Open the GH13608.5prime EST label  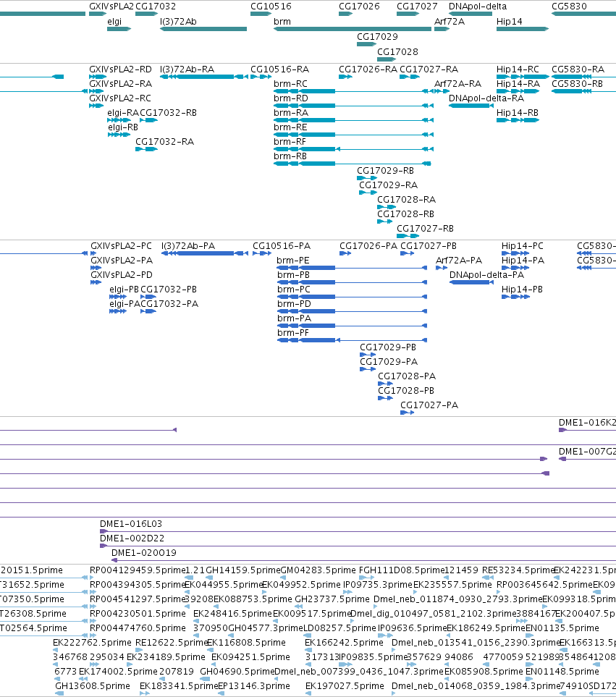[93, 686]
